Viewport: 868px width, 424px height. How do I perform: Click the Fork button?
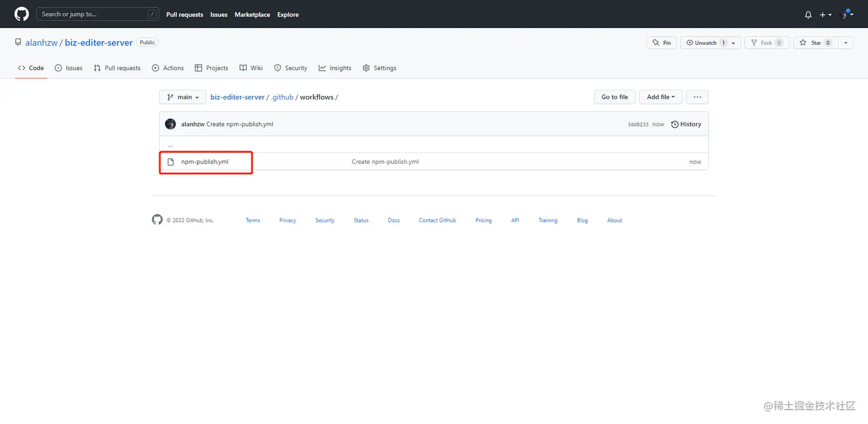(766, 43)
